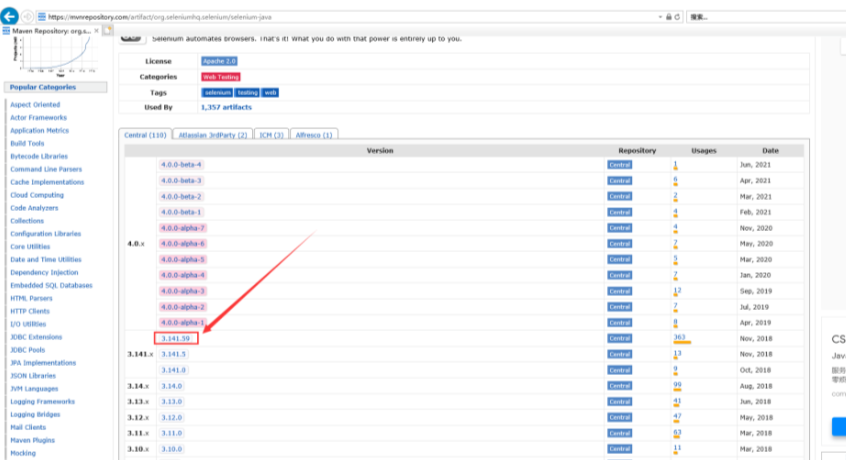Click Central badge in 4.0.0-beta-4 row
Viewport: 846px width, 460px height.
[x=619, y=165]
